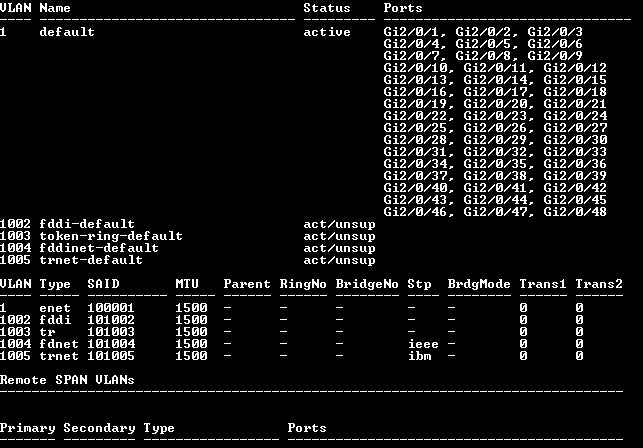Click the 'default' VLAN name
The height and width of the screenshot is (448, 643).
coord(67,32)
